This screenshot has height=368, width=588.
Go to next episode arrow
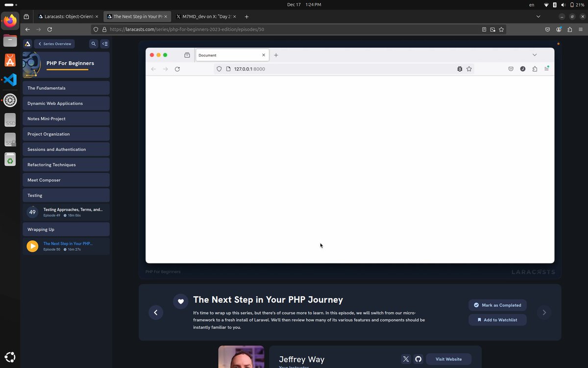coord(544,312)
